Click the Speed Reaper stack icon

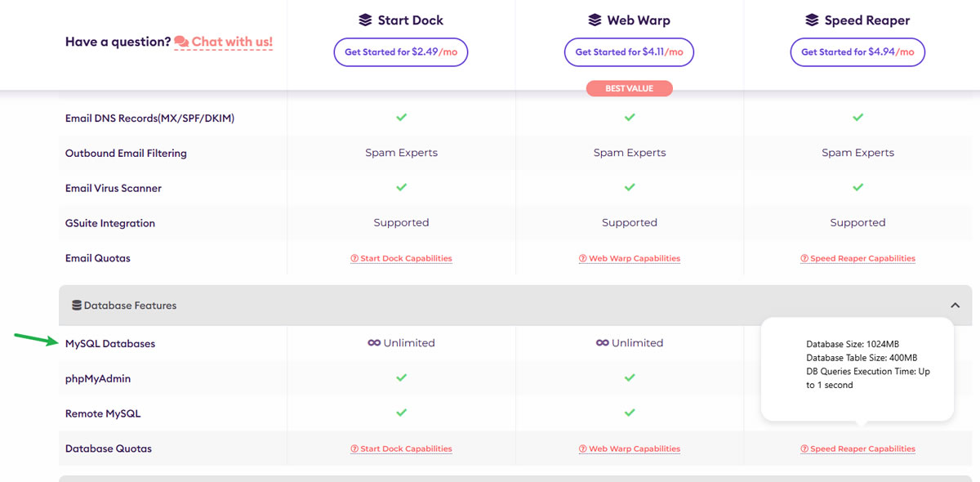pyautogui.click(x=812, y=20)
